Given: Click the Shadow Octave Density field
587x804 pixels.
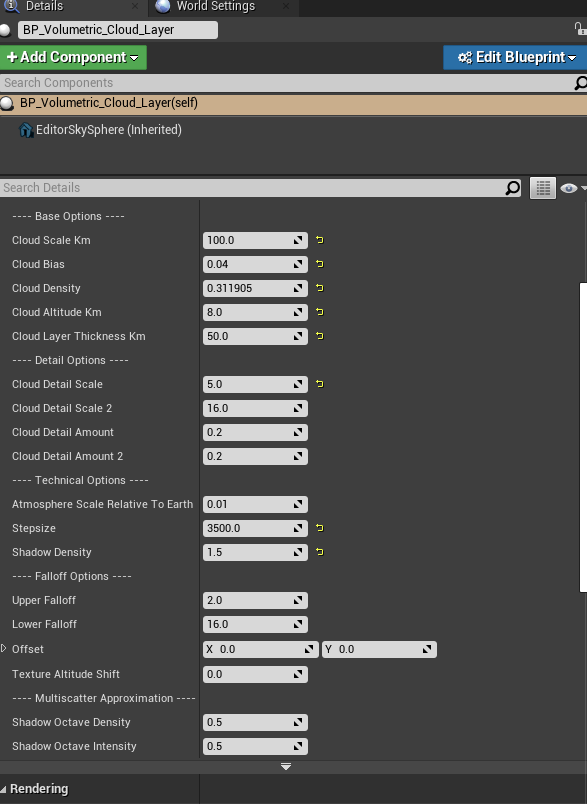Looking at the screenshot, I should (255, 722).
